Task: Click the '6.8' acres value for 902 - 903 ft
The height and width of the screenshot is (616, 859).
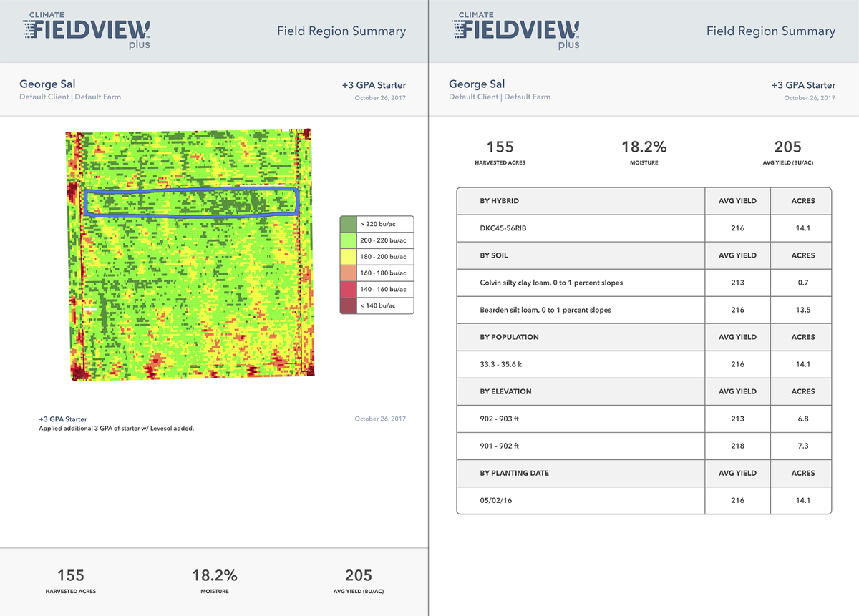Action: tap(802, 419)
